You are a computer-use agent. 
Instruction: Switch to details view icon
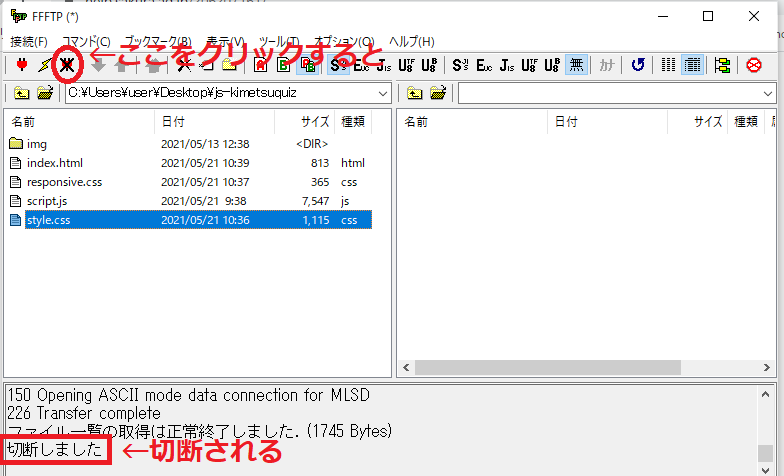(x=692, y=64)
